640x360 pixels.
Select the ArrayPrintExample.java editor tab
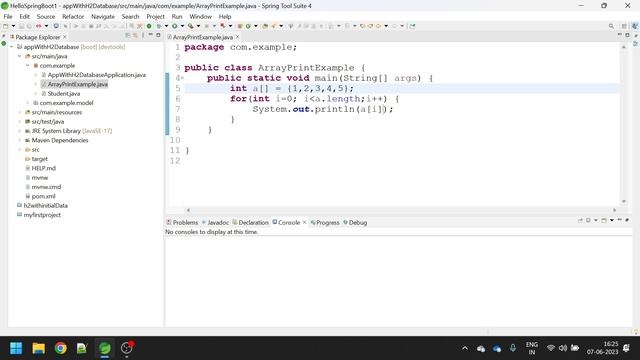pos(202,37)
